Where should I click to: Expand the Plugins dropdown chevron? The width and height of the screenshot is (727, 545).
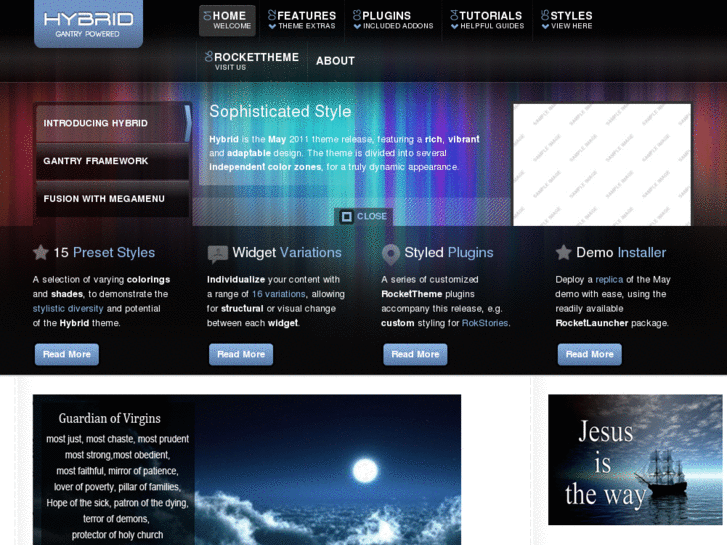tap(357, 26)
